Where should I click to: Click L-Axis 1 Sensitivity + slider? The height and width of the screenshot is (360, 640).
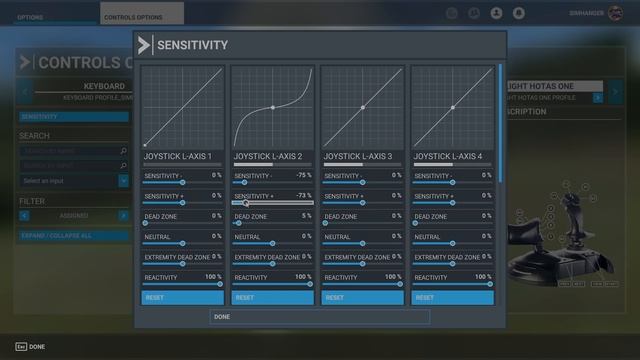click(x=182, y=203)
